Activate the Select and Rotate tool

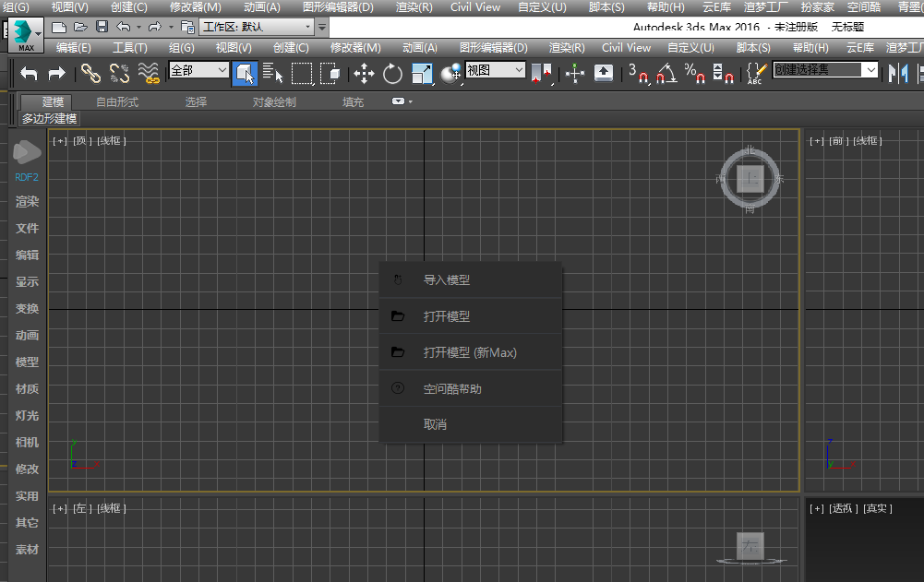pyautogui.click(x=393, y=73)
